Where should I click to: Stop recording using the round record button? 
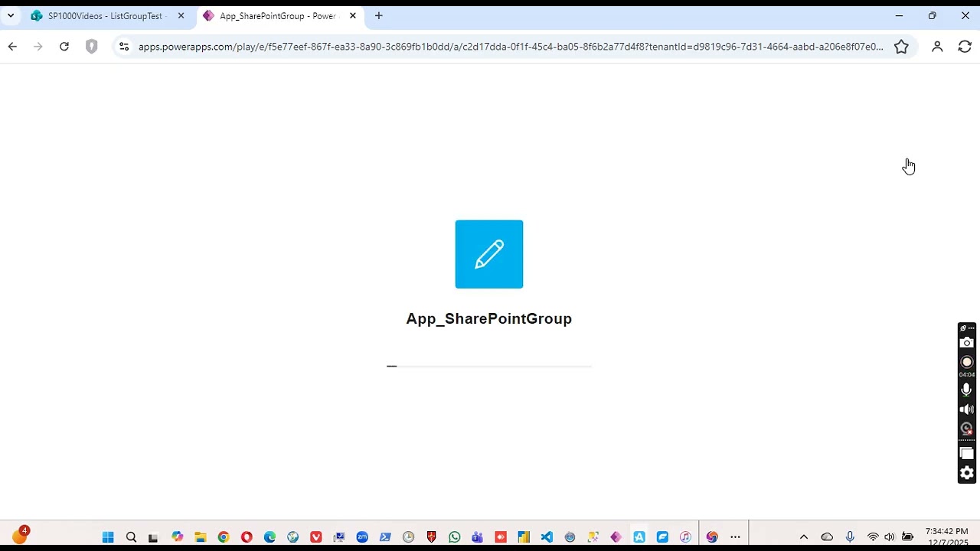tap(967, 362)
